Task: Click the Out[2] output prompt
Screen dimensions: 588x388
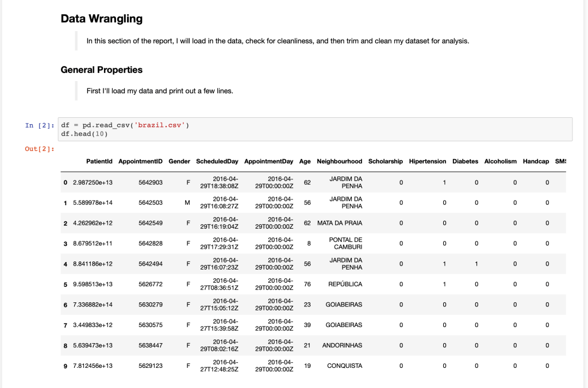Action: tap(40, 149)
